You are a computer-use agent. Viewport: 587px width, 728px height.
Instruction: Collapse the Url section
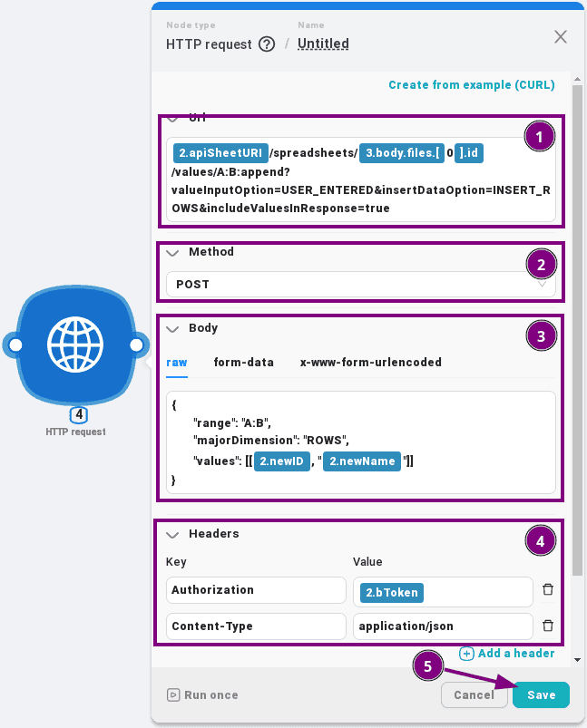(172, 118)
